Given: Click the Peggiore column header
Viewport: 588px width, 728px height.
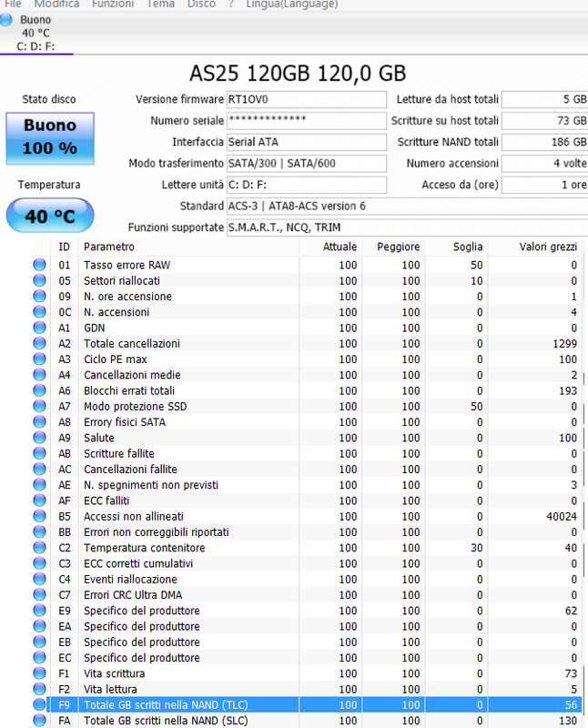Looking at the screenshot, I should pyautogui.click(x=393, y=247).
